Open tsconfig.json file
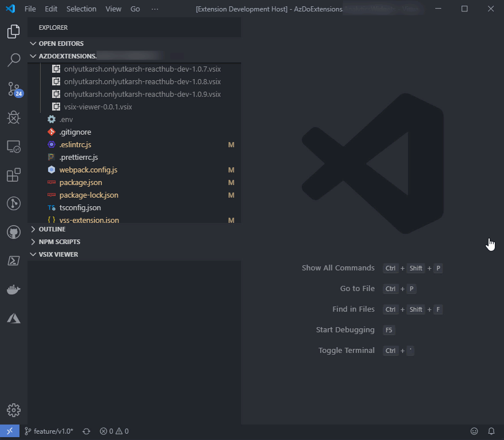The height and width of the screenshot is (440, 504). (135, 207)
